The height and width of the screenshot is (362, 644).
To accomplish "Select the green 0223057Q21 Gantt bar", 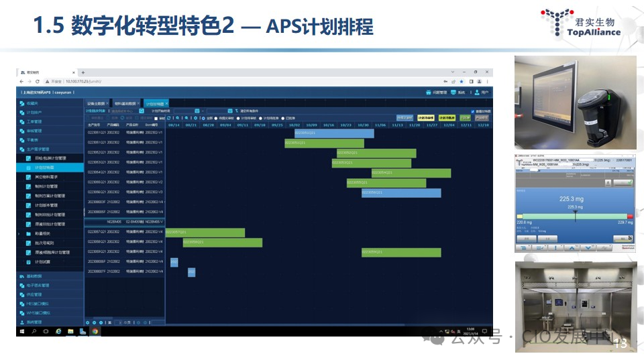I will click(x=205, y=233).
